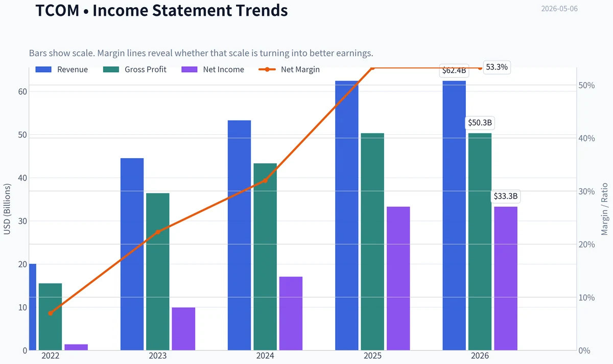
Task: Click the $50.3B gross profit label
Action: pyautogui.click(x=480, y=123)
